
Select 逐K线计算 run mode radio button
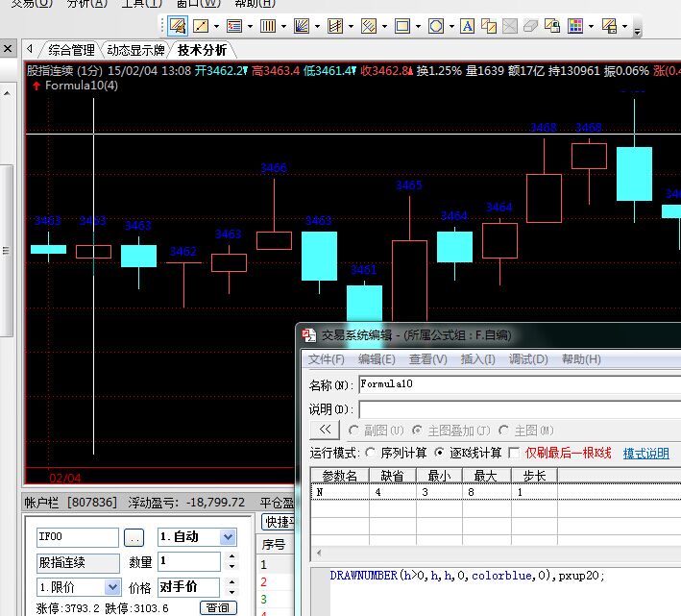click(441, 453)
